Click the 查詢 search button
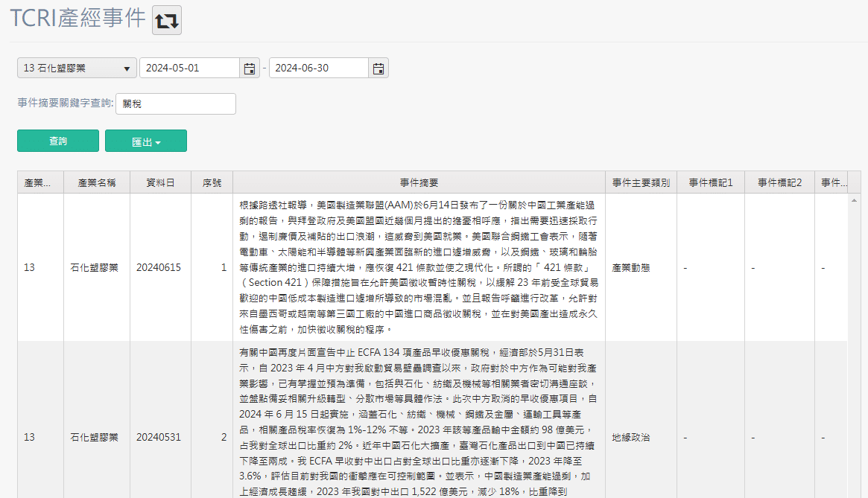 (x=58, y=141)
